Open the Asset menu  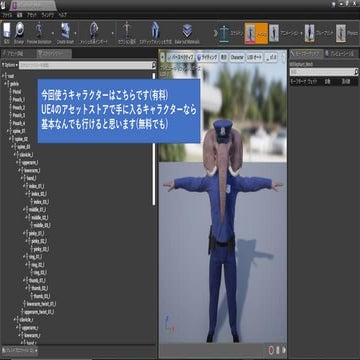[x=32, y=15]
